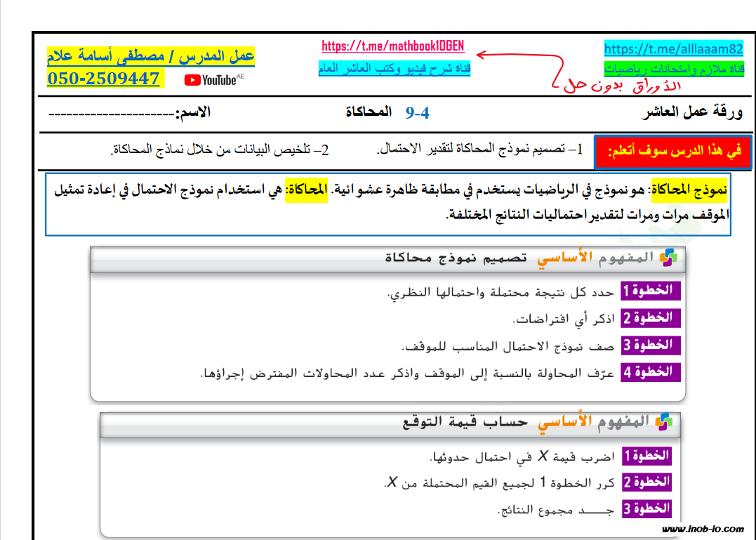Screen dimensions: 756x540
Task: Click the الخطوة 2 badge in the expected value box
Action: tap(646, 482)
